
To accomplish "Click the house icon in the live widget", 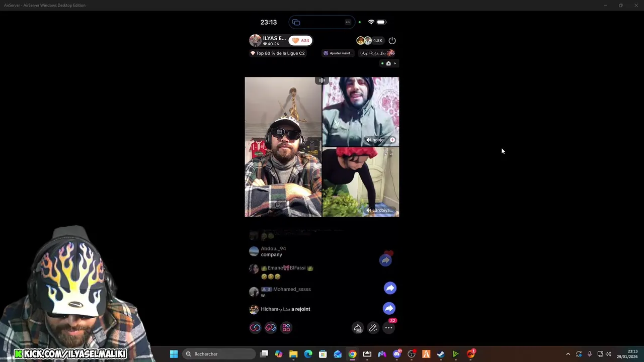I will click(x=388, y=63).
